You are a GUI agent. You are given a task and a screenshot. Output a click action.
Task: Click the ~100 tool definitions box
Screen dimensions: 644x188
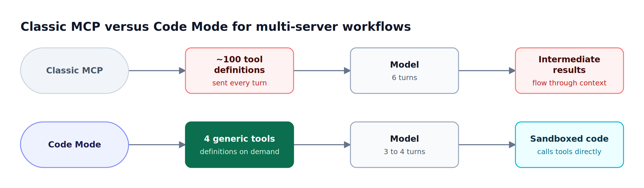240,71
